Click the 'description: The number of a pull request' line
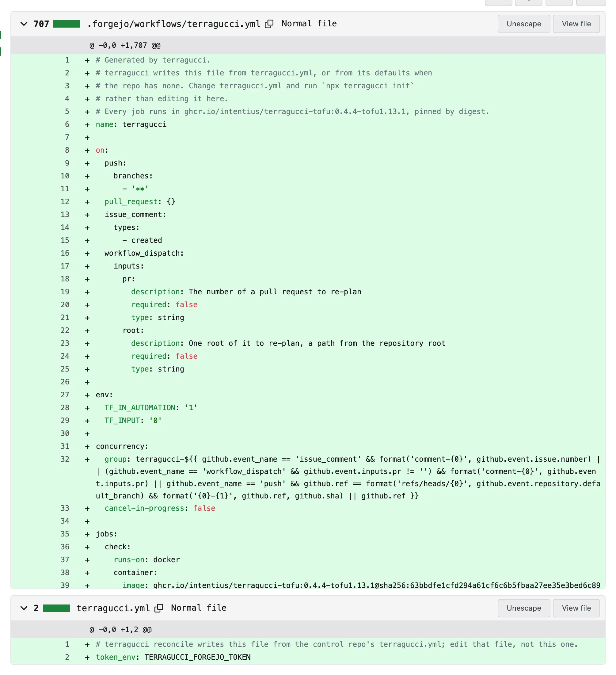Image resolution: width=616 pixels, height=675 pixels. (246, 292)
